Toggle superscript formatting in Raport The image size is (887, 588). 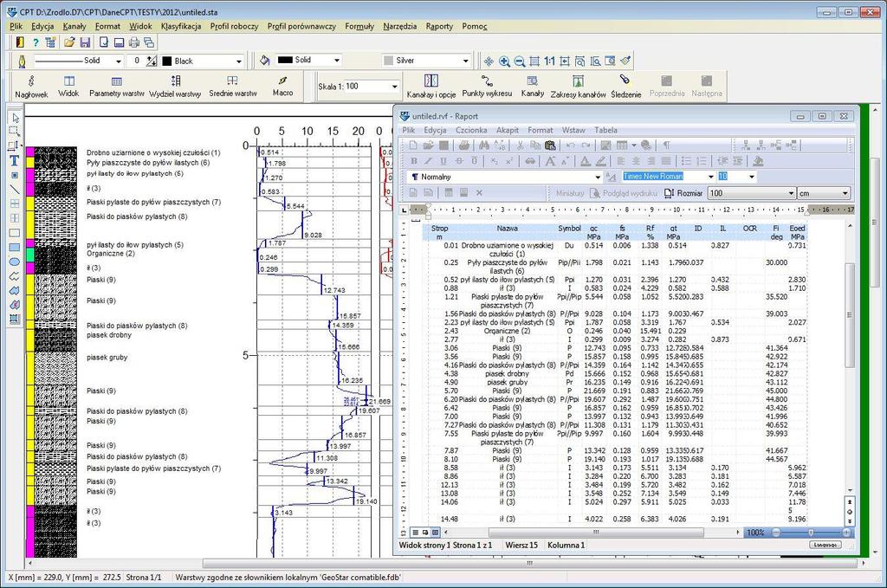[x=509, y=161]
